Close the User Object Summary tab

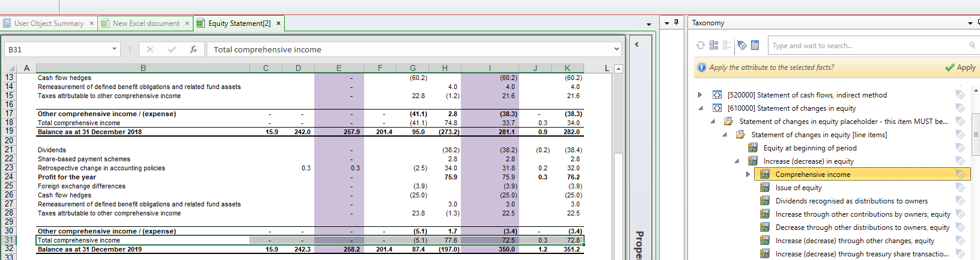(x=91, y=23)
